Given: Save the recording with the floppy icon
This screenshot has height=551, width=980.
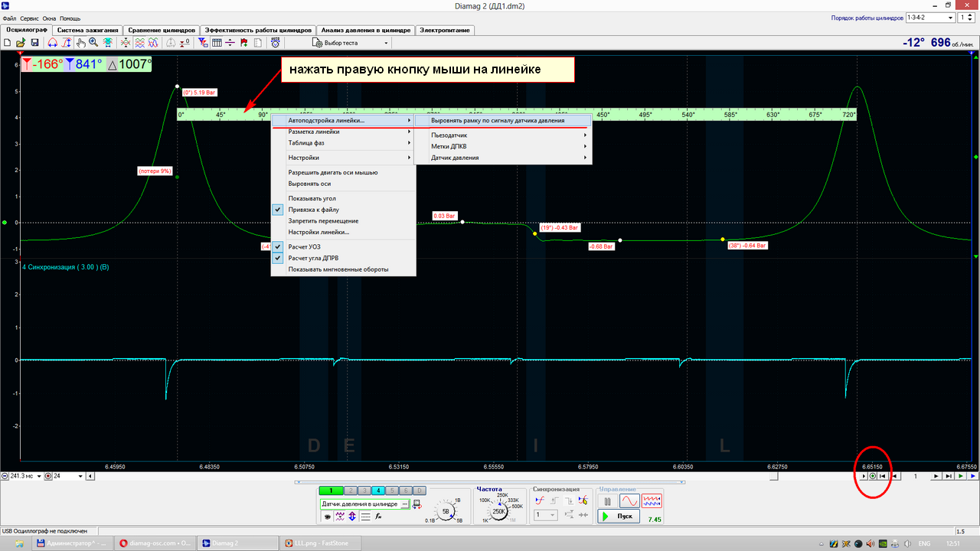Looking at the screenshot, I should point(34,43).
